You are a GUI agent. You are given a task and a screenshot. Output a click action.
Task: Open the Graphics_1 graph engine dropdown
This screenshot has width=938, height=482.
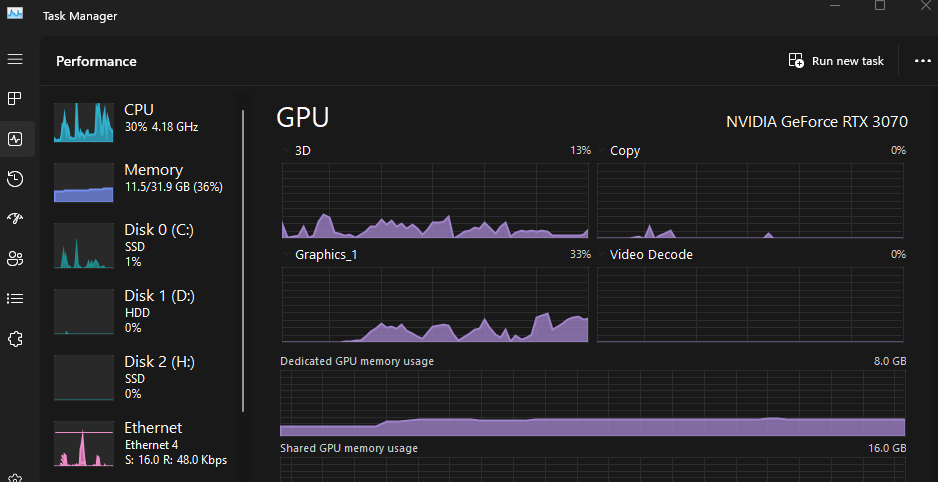288,254
